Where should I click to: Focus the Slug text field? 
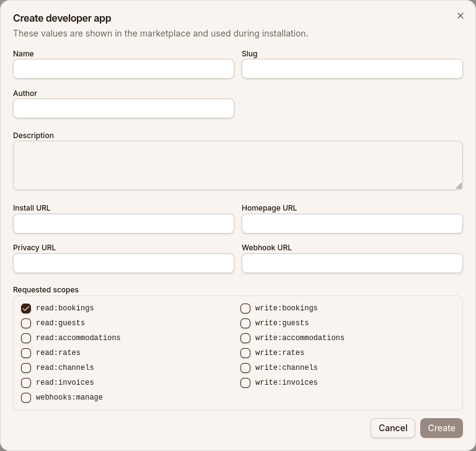point(352,69)
